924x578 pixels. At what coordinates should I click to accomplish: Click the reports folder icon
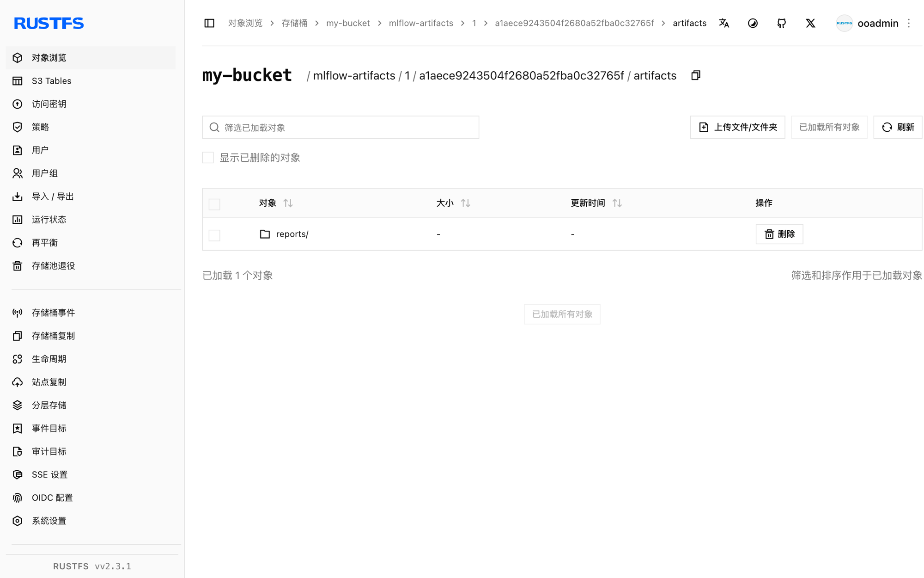[265, 234]
